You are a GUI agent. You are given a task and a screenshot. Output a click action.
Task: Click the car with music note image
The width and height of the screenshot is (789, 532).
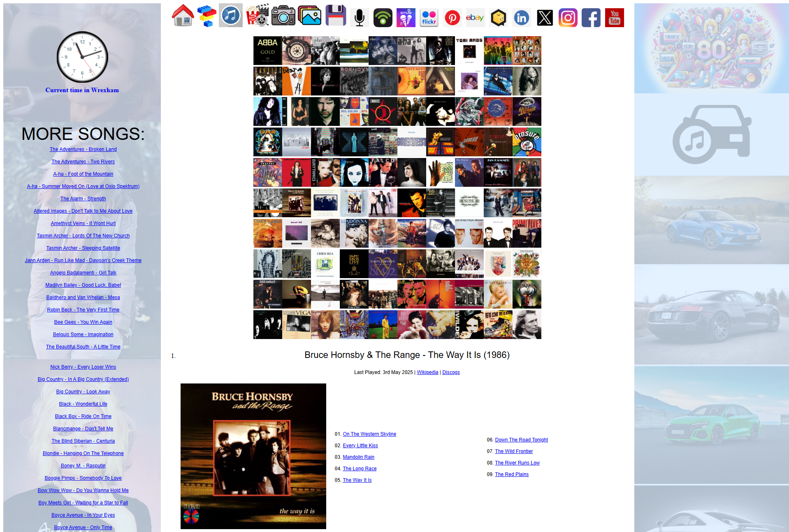712,134
